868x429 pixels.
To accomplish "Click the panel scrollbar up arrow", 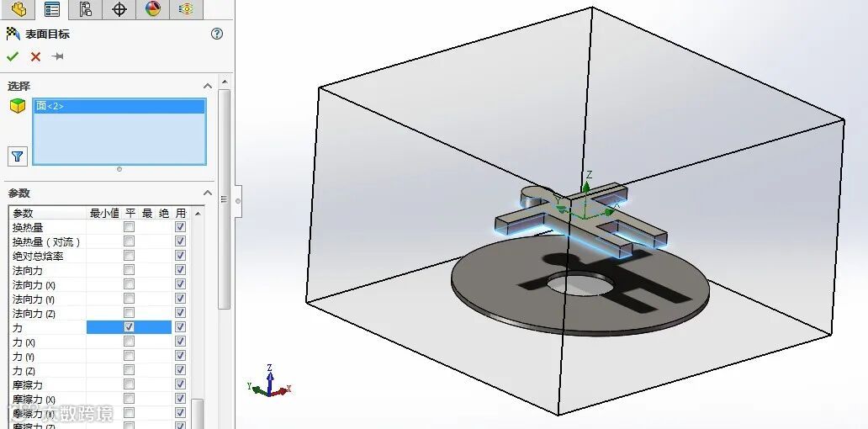I will point(225,82).
